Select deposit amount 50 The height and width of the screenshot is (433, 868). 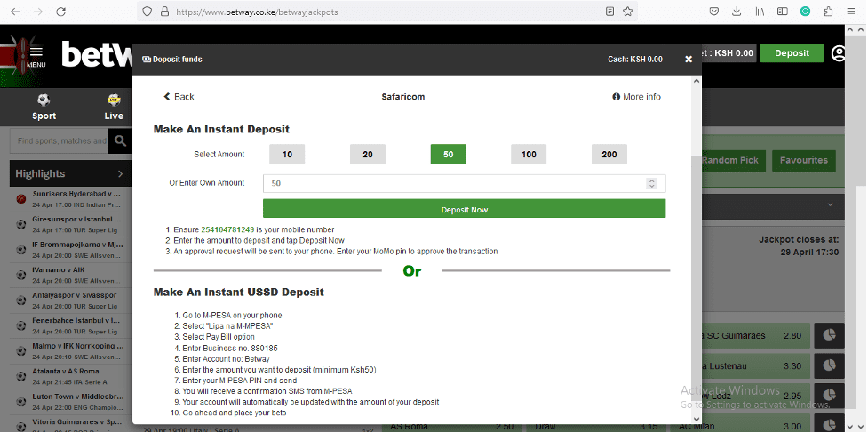449,155
